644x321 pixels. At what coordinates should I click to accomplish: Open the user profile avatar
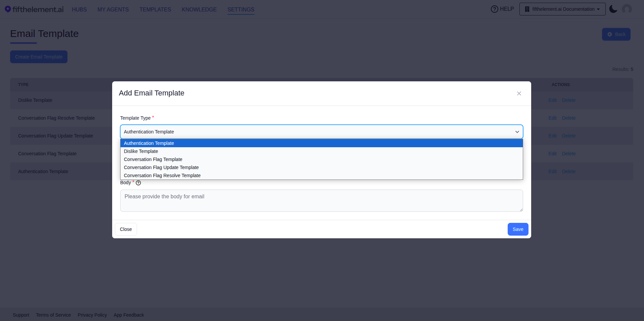click(x=627, y=9)
